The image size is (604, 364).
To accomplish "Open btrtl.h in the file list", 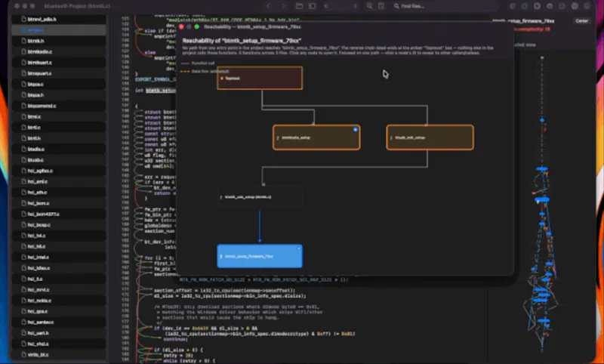I will (59, 138).
